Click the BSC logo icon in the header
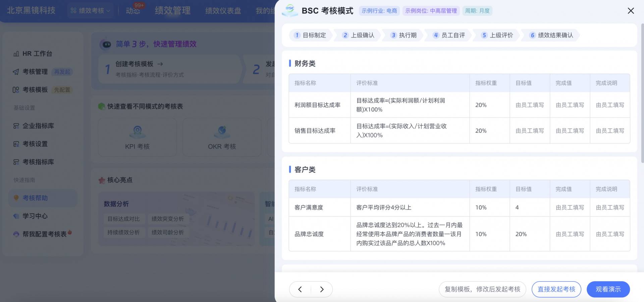The height and width of the screenshot is (302, 644). point(290,10)
